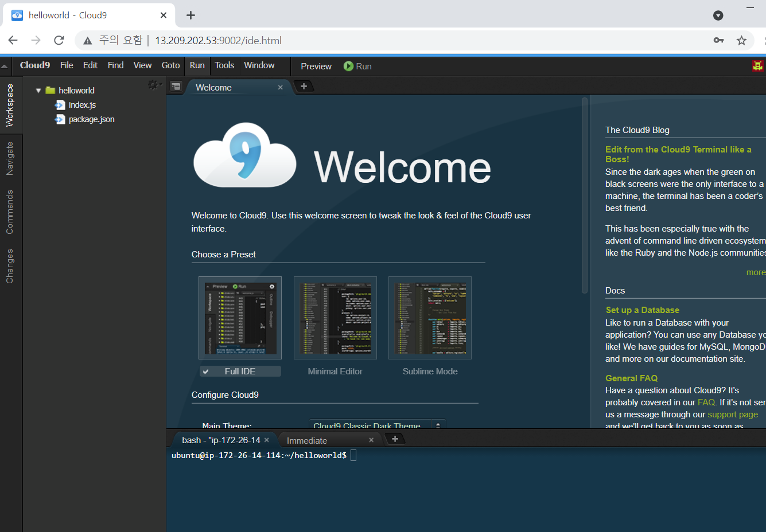
Task: Click the Welcome page vertical scrollbar
Action: (x=585, y=195)
